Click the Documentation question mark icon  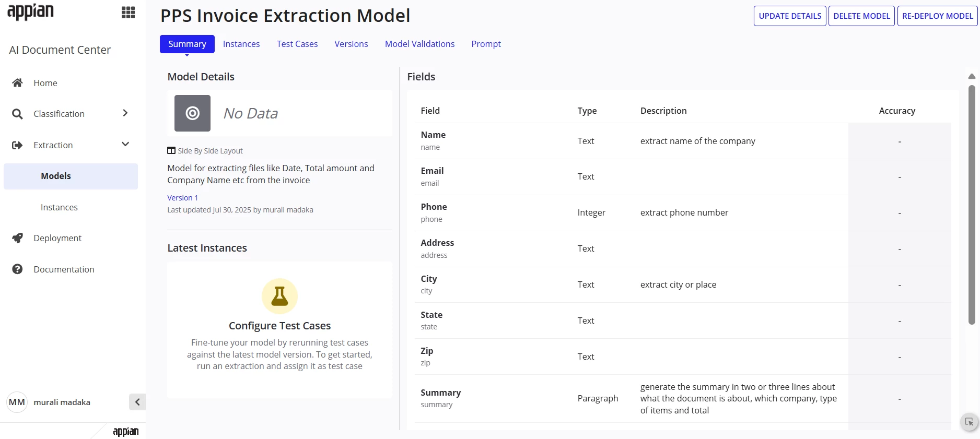coord(17,269)
